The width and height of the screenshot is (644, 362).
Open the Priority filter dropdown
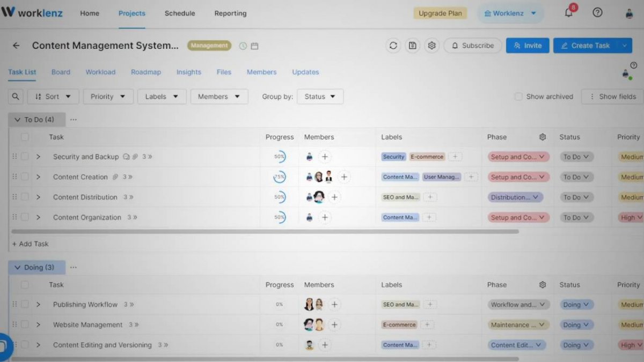(108, 97)
